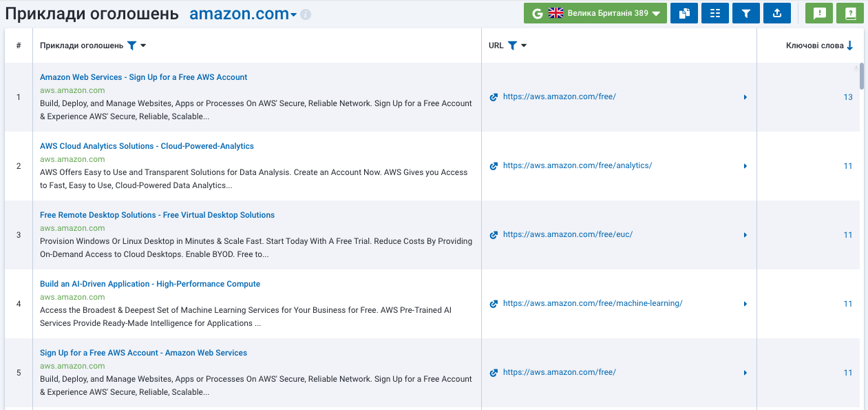Screen dimensions: 868x410
Task: Open the help book icon
Action: (850, 13)
